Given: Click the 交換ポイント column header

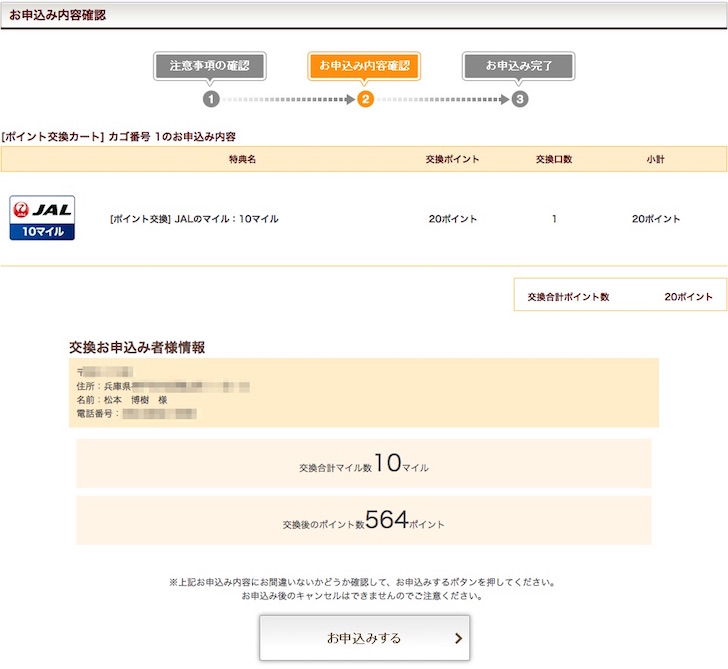Looking at the screenshot, I should click(x=452, y=159).
